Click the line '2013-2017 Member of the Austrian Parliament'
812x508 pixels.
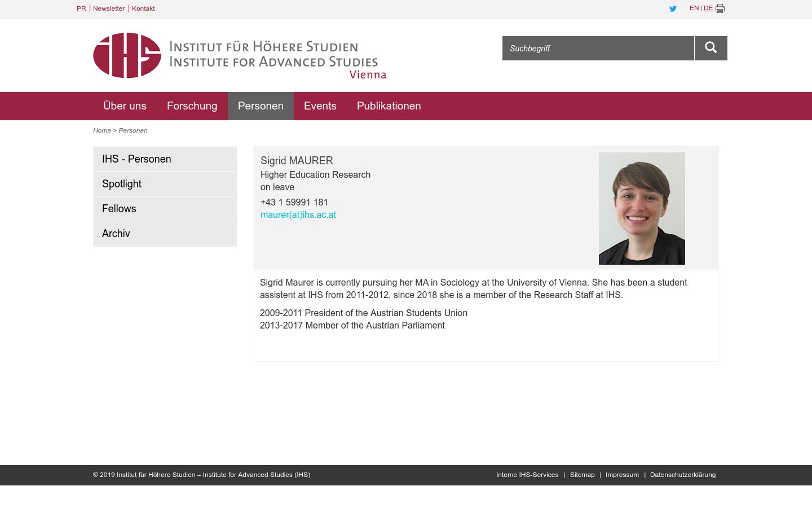pyautogui.click(x=352, y=325)
